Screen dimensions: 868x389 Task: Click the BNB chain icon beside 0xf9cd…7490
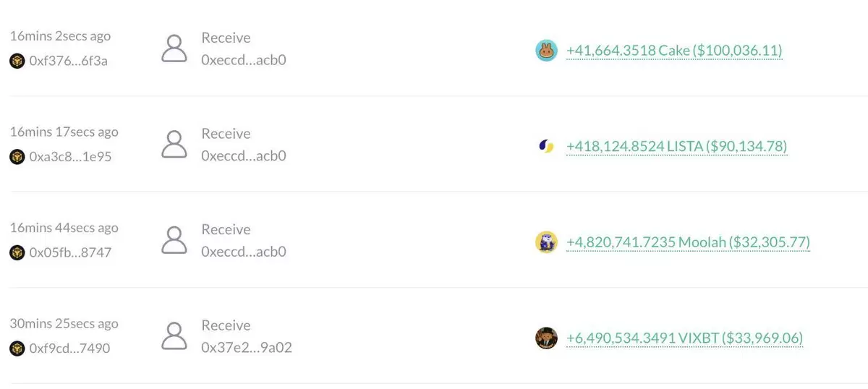pyautogui.click(x=17, y=349)
